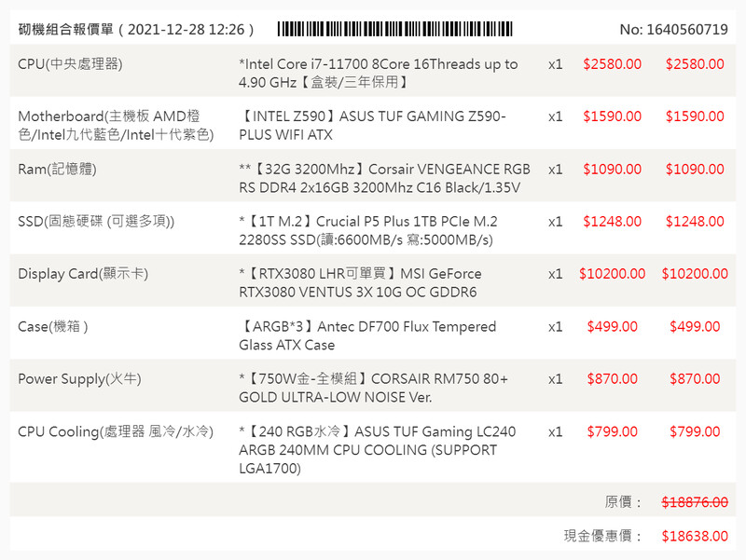
Task: Select the Ram(記憶體) category label
Action: coord(57,169)
